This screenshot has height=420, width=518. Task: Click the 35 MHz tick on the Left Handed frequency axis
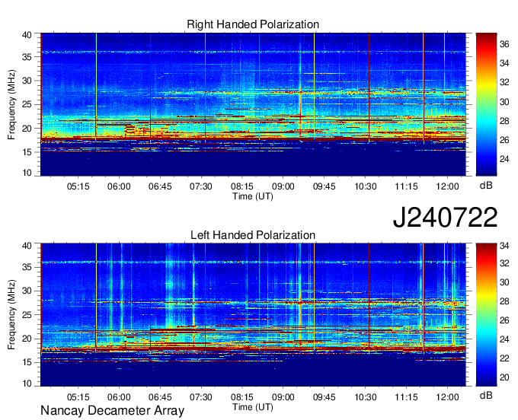pos(27,267)
